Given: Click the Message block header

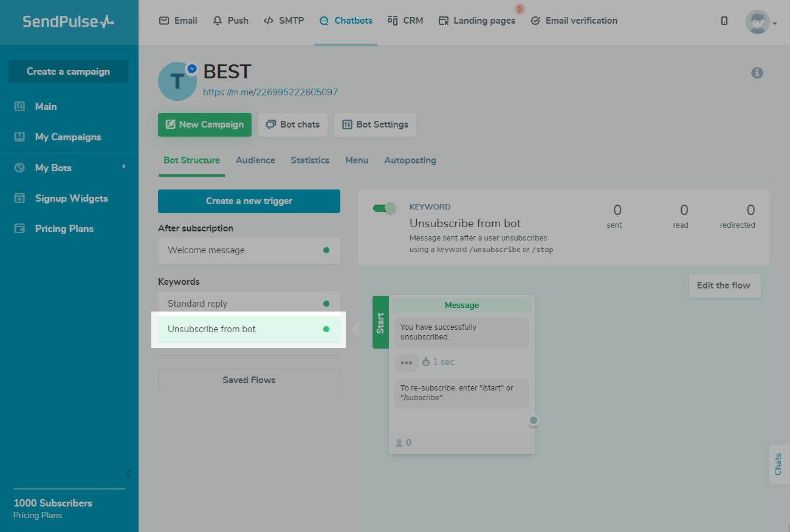Looking at the screenshot, I should point(462,305).
